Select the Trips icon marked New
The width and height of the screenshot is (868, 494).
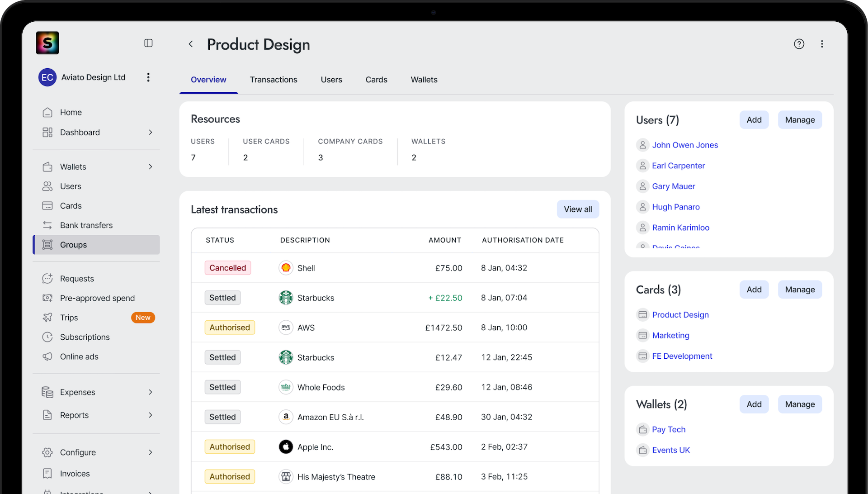48,317
